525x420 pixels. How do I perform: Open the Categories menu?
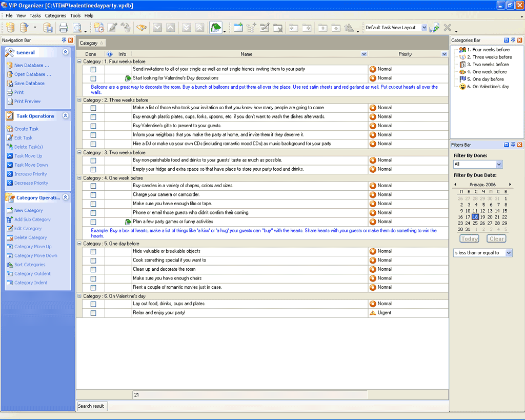point(55,16)
